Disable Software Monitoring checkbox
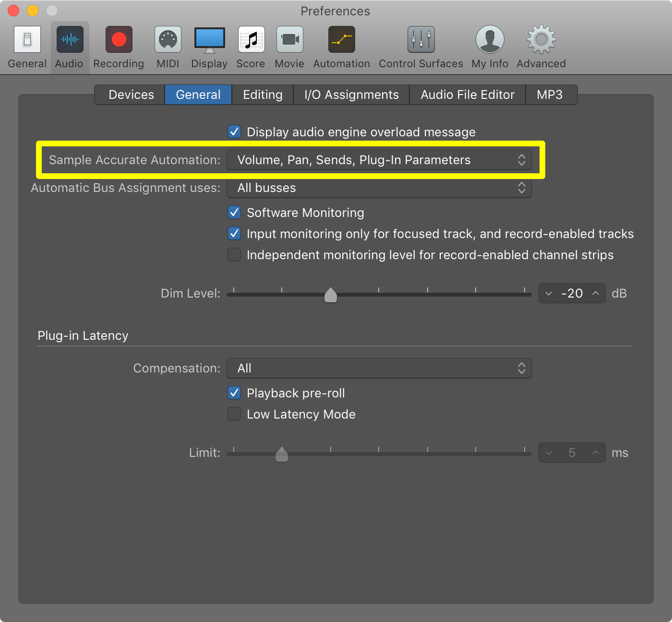 tap(234, 213)
